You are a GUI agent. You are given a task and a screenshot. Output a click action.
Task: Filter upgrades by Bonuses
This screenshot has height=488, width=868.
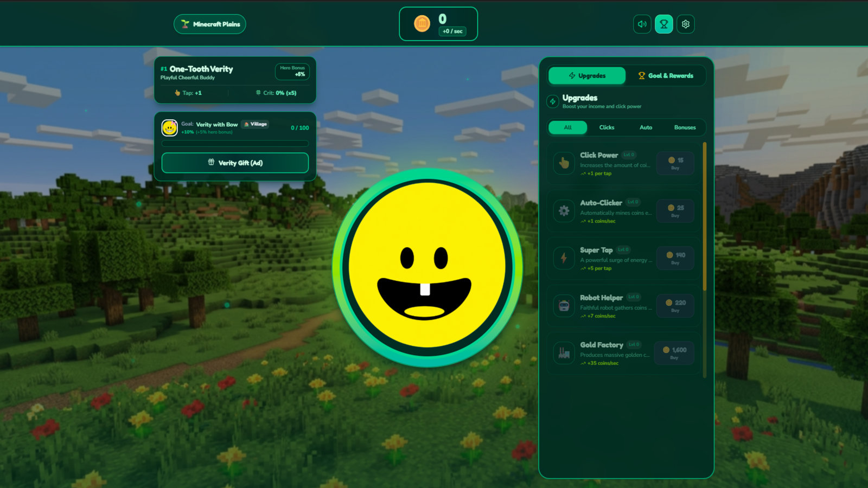685,127
